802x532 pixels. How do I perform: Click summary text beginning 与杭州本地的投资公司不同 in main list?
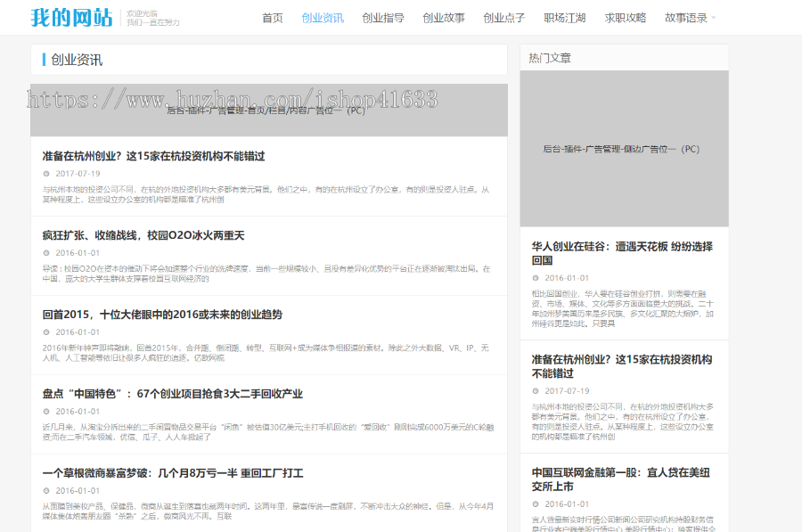click(266, 194)
